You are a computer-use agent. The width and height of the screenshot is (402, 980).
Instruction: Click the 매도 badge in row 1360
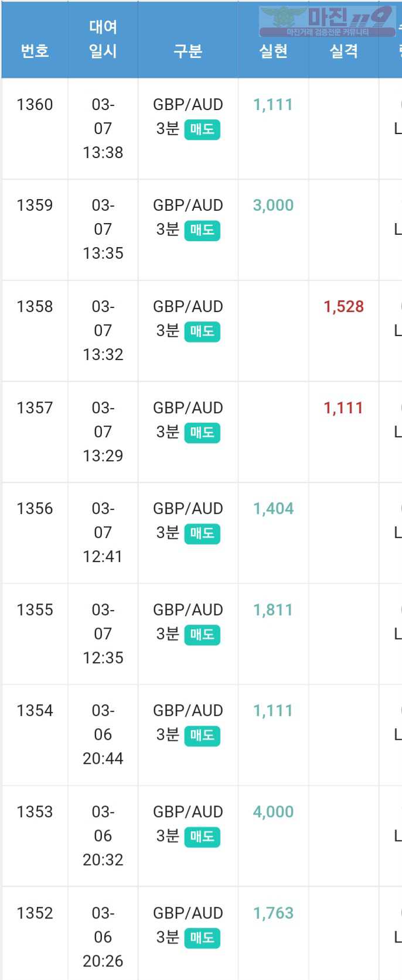[202, 129]
